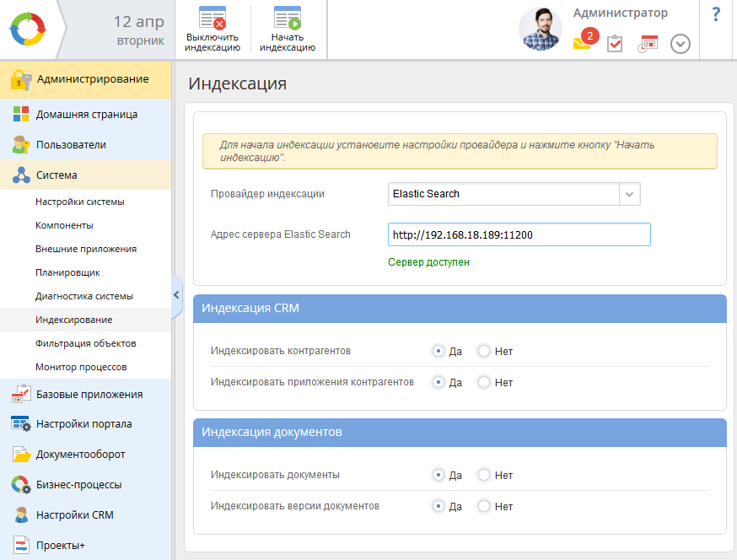
Task: Expand the user menu circled down arrow
Action: click(x=680, y=44)
